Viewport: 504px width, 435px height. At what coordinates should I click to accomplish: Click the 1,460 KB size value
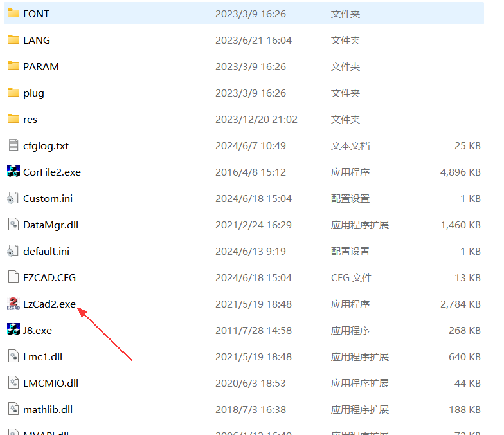click(x=460, y=225)
